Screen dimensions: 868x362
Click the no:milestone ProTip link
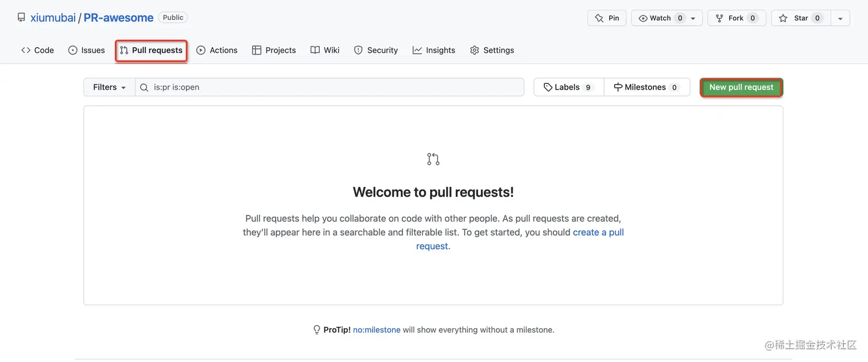coord(377,330)
